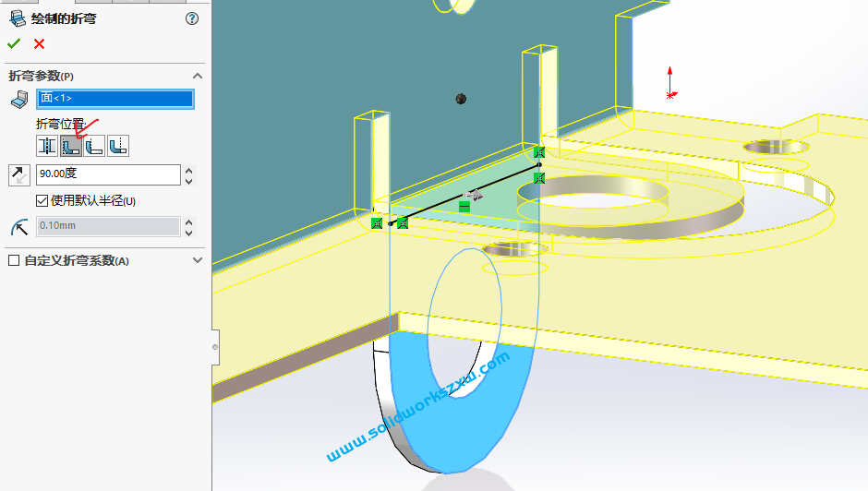This screenshot has height=491, width=868.
Task: Click the red coordinate origin marker
Action: coord(670,95)
